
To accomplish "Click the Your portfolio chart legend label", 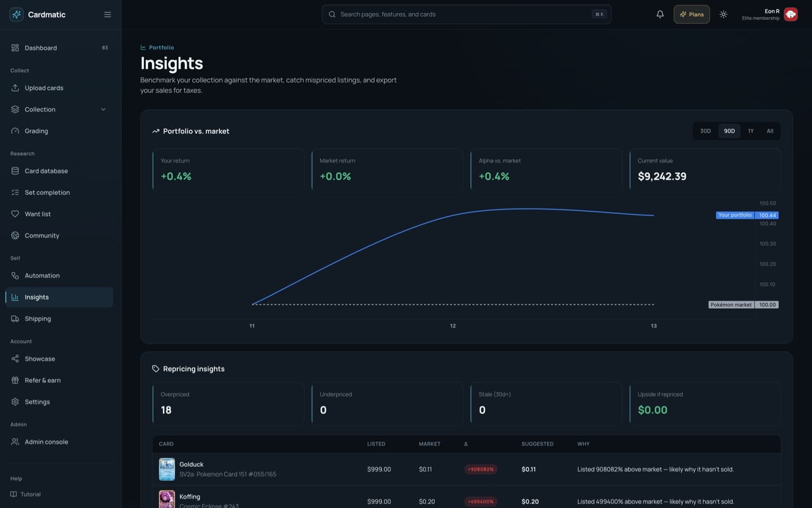I will pos(735,215).
